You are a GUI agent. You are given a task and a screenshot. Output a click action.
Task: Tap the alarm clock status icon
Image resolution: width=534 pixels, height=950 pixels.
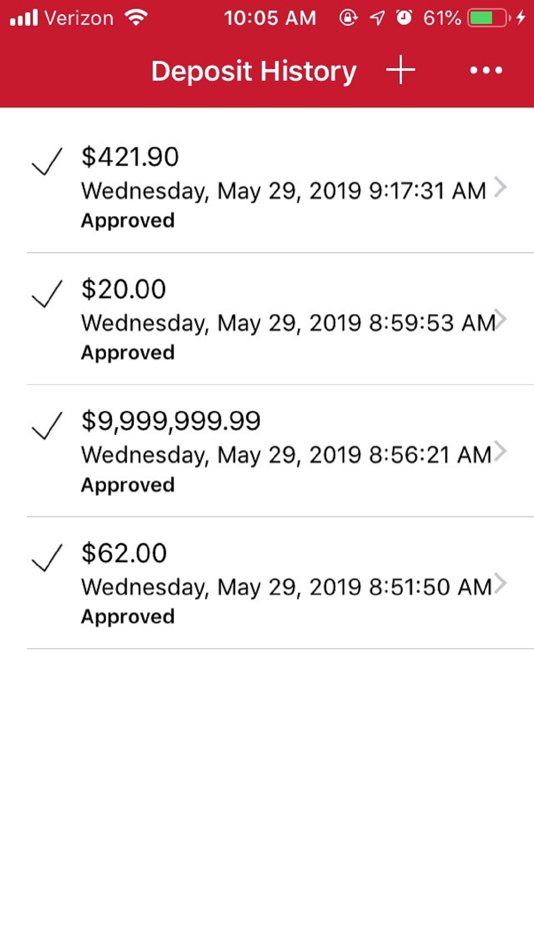click(x=404, y=18)
